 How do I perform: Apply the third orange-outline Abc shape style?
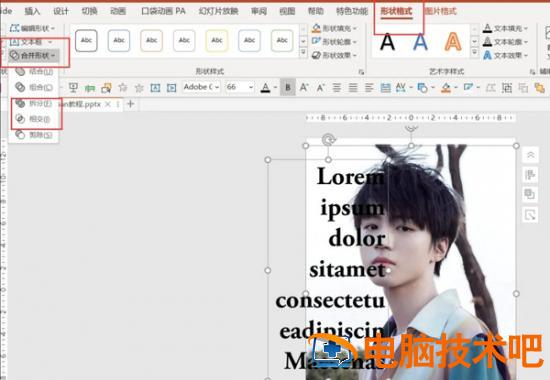[152, 40]
